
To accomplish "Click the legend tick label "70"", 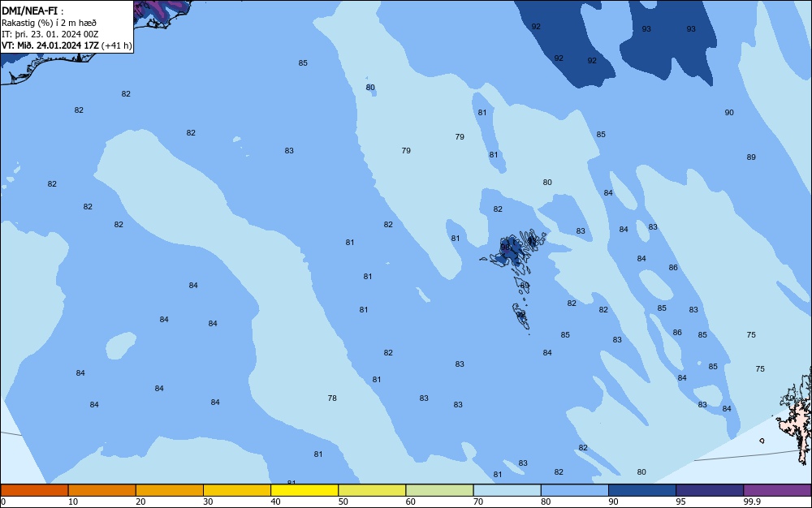I will click(x=478, y=502).
